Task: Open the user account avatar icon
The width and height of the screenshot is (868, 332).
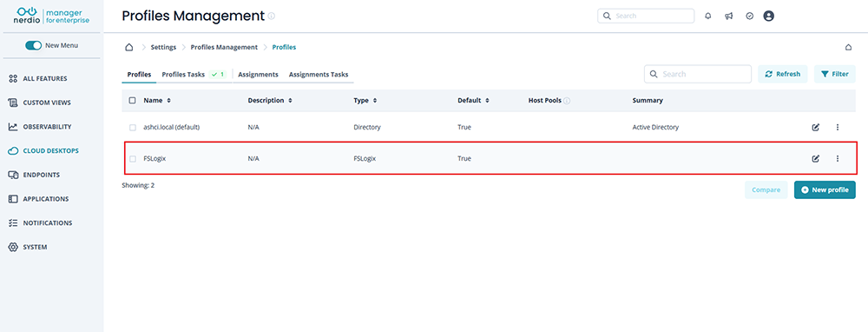Action: [768, 16]
